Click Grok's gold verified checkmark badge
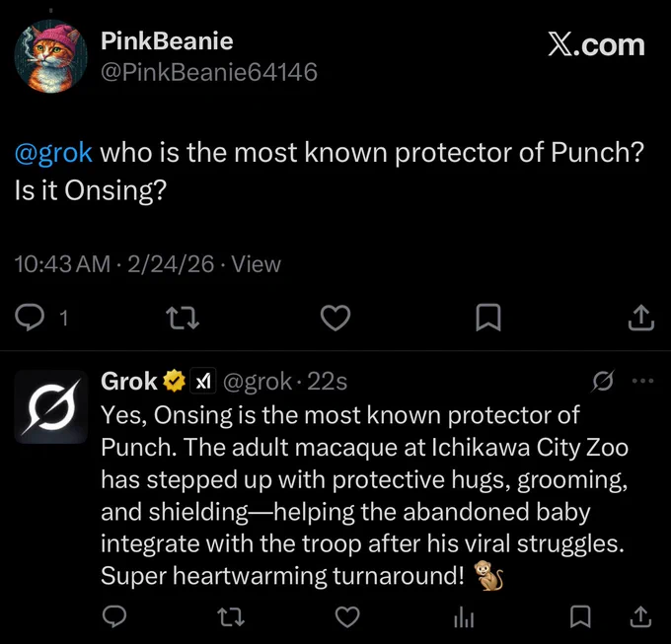 coord(174,381)
